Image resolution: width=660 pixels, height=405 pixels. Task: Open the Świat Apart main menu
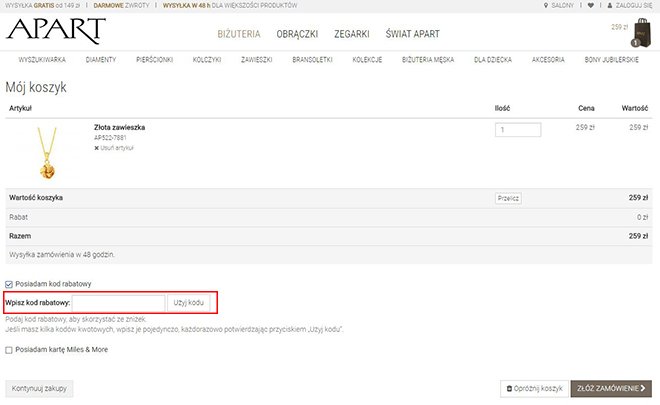[x=412, y=34]
